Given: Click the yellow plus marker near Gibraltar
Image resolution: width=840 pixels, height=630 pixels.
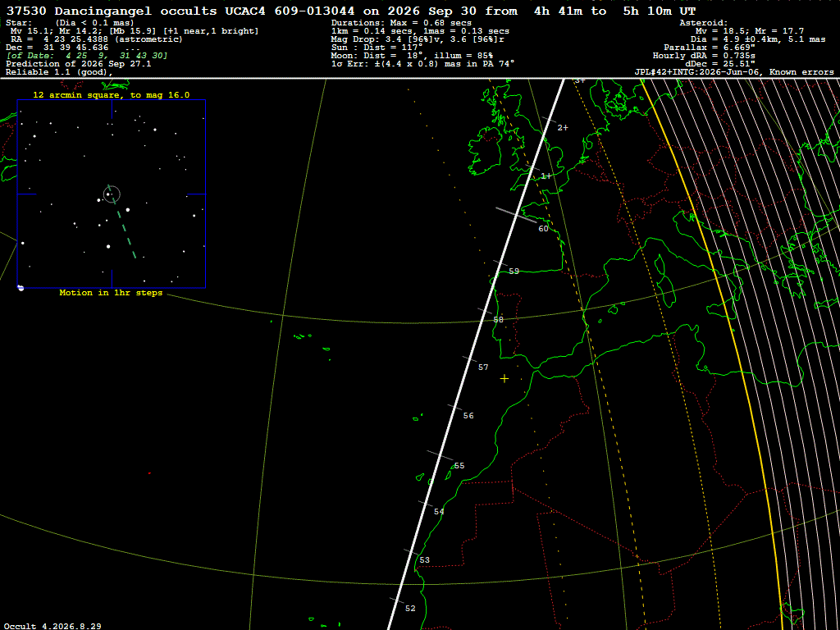Looking at the screenshot, I should click(504, 379).
